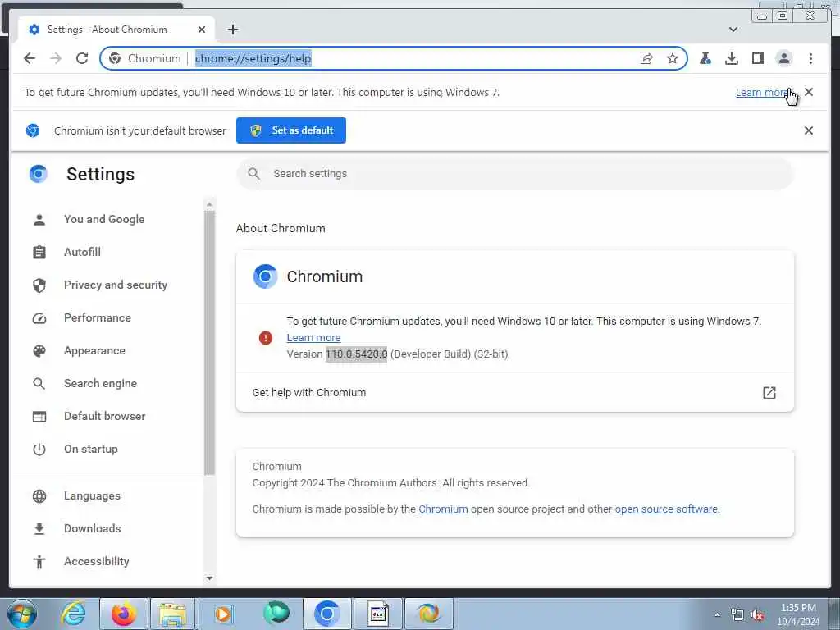Click Learn more in the top infobar
Screen dimensions: 840x630
[x=762, y=92]
